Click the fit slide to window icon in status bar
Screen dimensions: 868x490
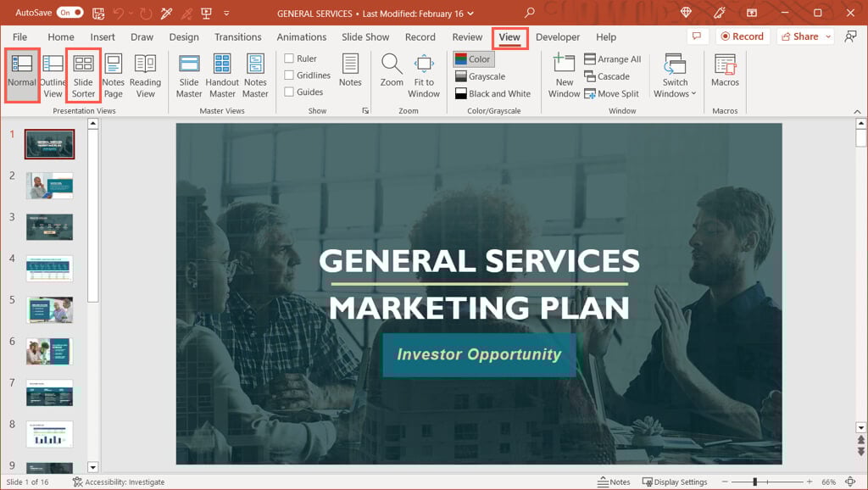851,482
